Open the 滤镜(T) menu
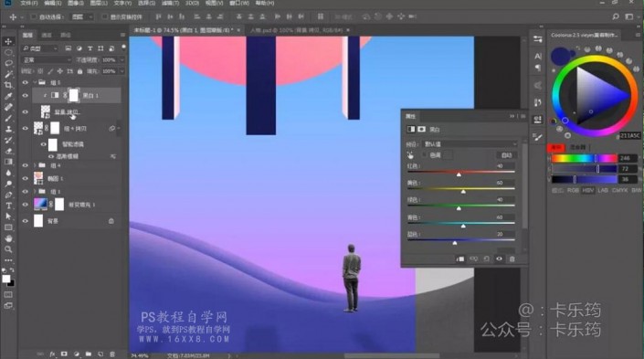This screenshot has width=644, height=359. (x=170, y=3)
